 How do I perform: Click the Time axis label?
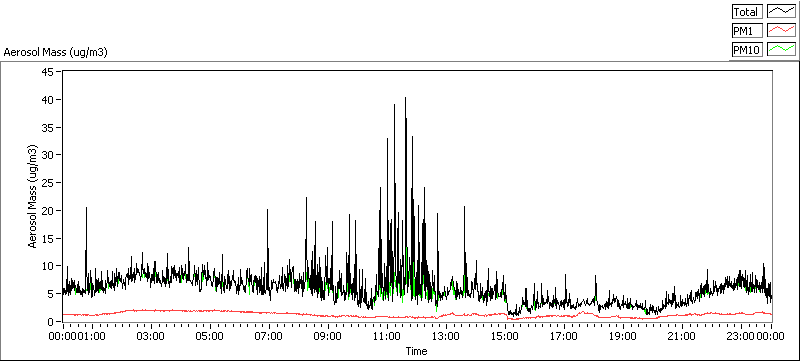point(416,351)
